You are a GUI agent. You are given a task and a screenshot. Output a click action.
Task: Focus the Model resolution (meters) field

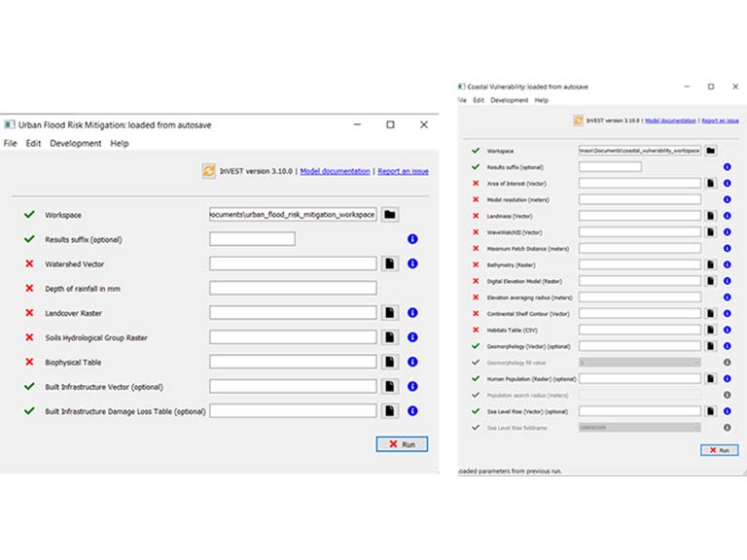(640, 199)
